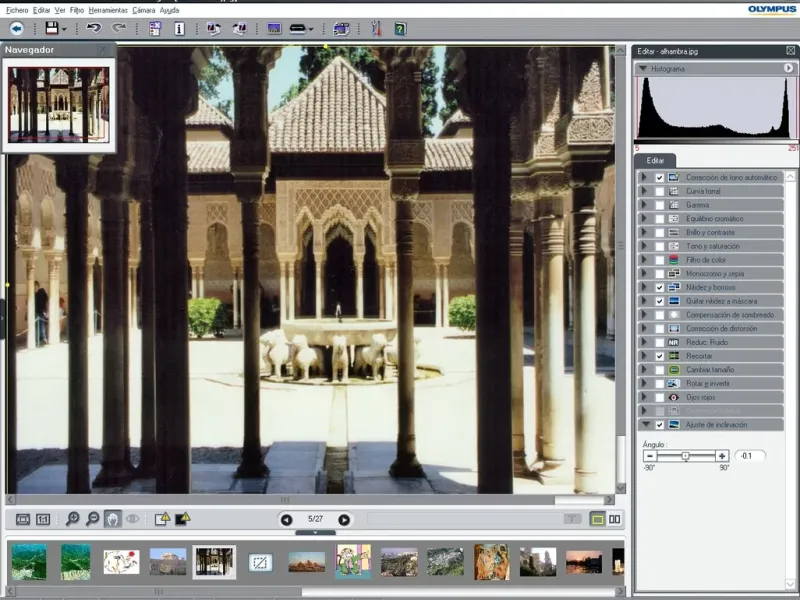Open the dropdown arrow beside the save icon

(64, 30)
